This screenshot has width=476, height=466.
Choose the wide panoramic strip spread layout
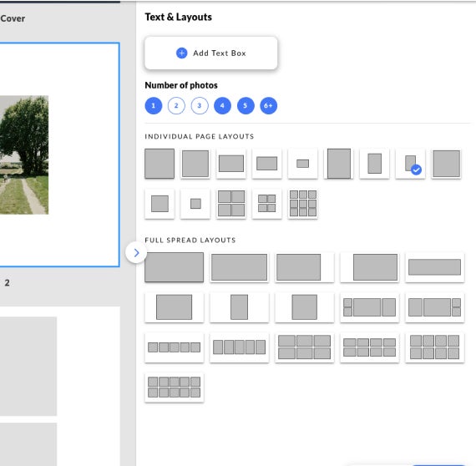[x=434, y=267]
